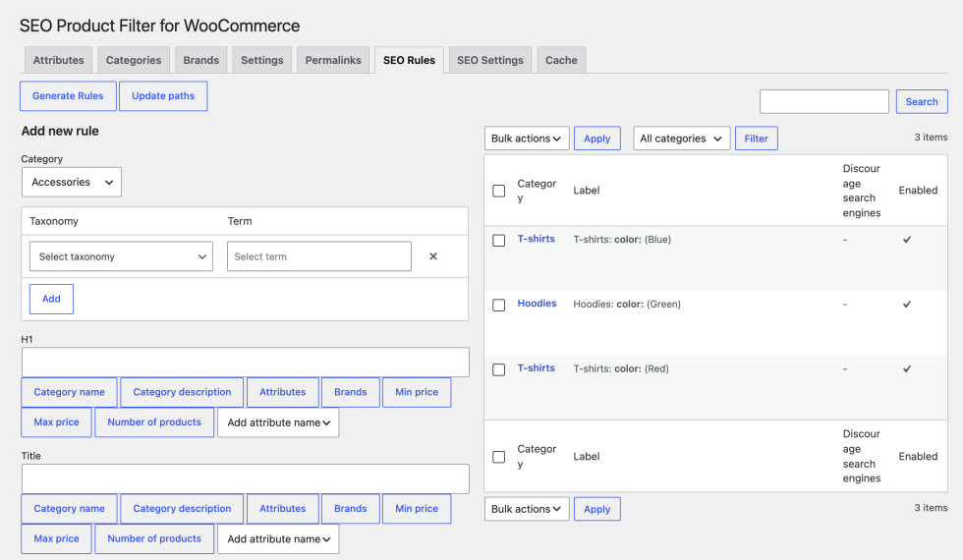
Task: Insert Number of products into H1
Action: [x=154, y=421]
